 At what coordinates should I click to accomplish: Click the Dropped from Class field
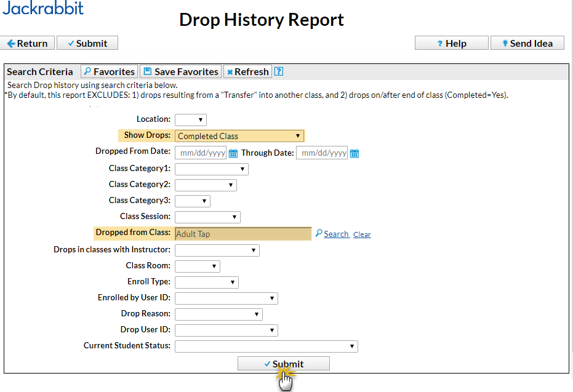point(243,234)
